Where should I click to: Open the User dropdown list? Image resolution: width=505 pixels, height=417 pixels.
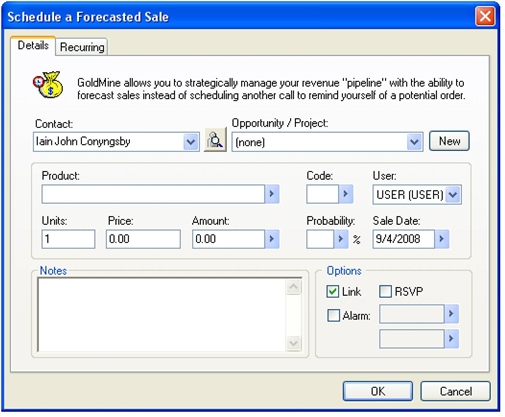point(453,194)
